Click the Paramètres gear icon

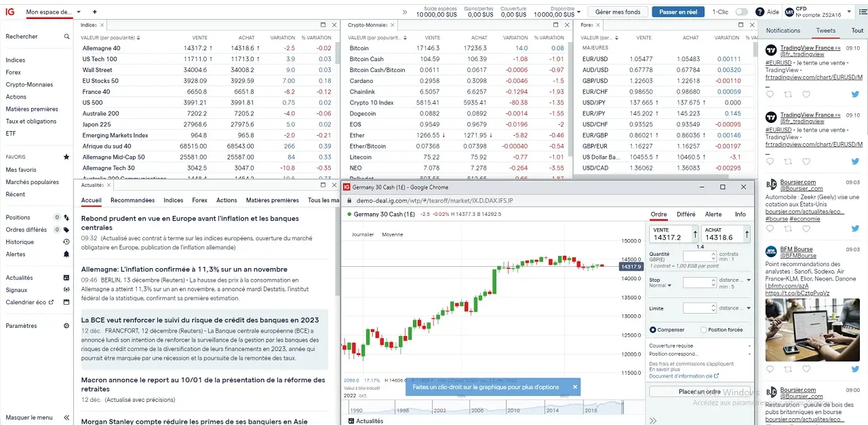(x=66, y=326)
